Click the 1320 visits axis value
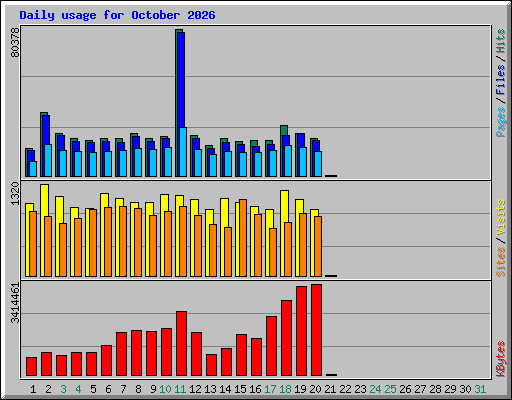 15,194
